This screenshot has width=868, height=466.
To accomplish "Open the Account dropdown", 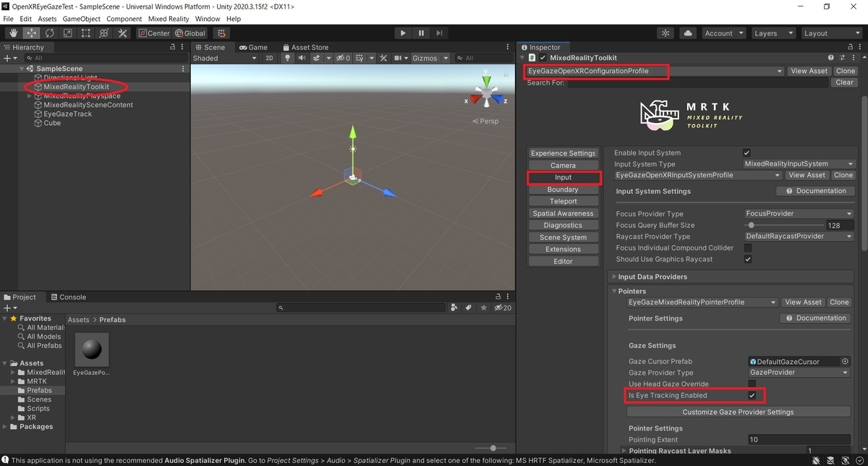I will tap(723, 33).
